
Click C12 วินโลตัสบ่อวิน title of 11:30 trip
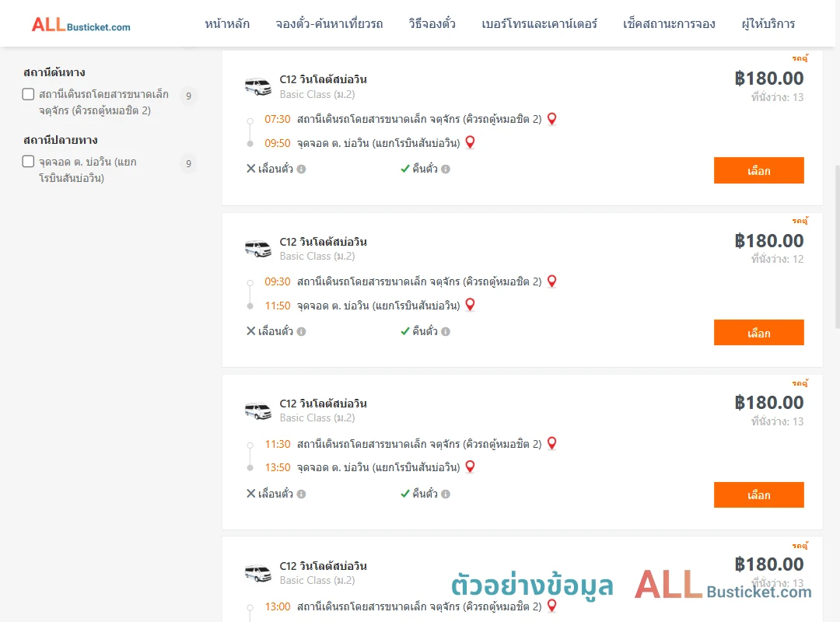pos(323,404)
